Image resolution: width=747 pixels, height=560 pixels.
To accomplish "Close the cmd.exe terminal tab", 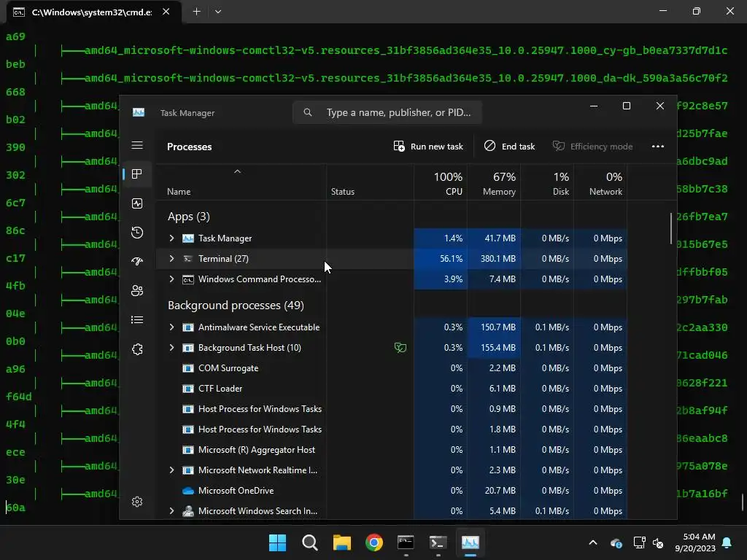I will [x=166, y=12].
